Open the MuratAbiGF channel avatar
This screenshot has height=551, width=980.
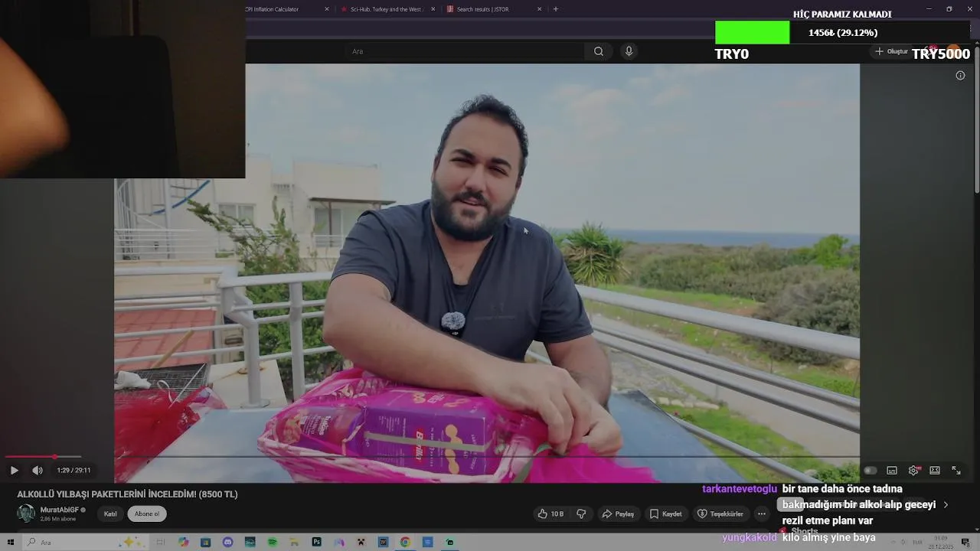(26, 514)
